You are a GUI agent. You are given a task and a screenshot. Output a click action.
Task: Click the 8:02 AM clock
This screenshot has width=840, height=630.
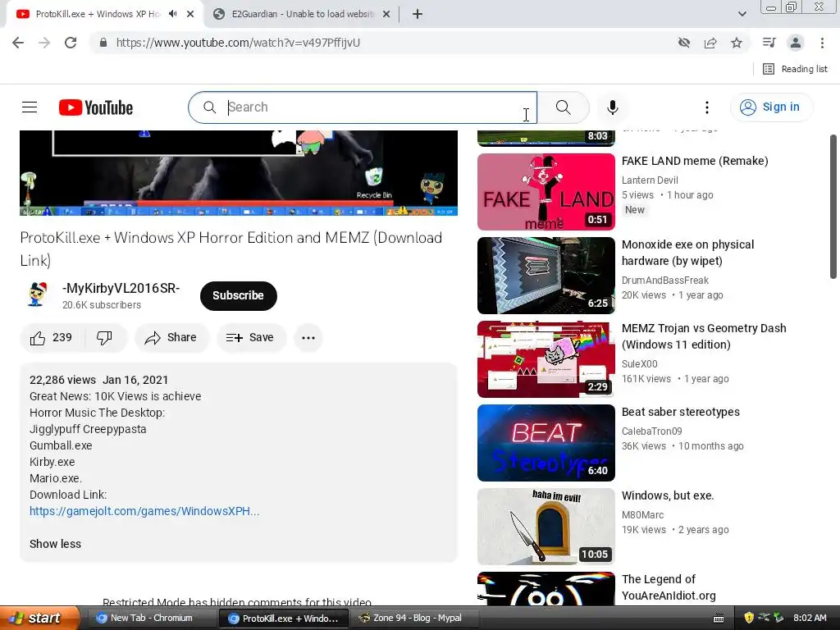810,618
